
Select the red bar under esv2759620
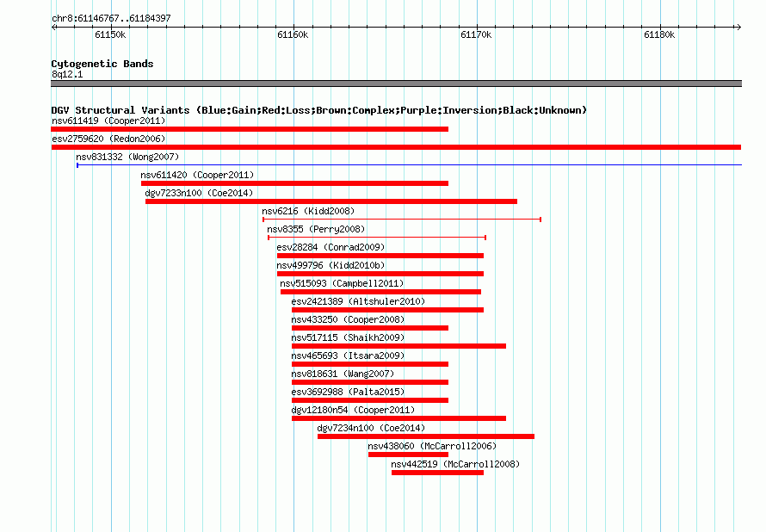396,147
